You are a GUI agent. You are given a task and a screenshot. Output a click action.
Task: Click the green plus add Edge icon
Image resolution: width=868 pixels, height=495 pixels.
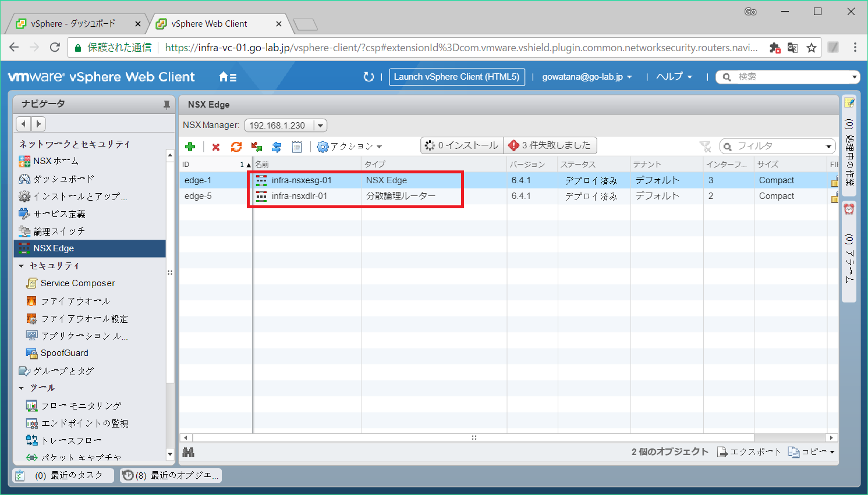[190, 147]
